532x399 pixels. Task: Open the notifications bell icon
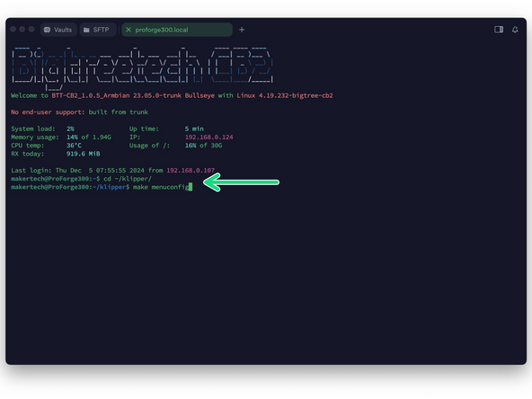click(x=515, y=30)
